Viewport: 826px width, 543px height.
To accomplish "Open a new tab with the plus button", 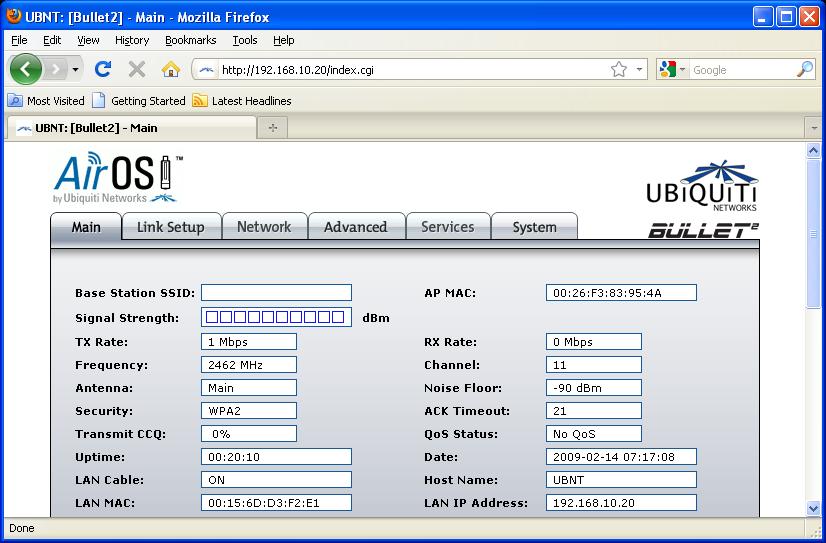I will click(x=271, y=128).
